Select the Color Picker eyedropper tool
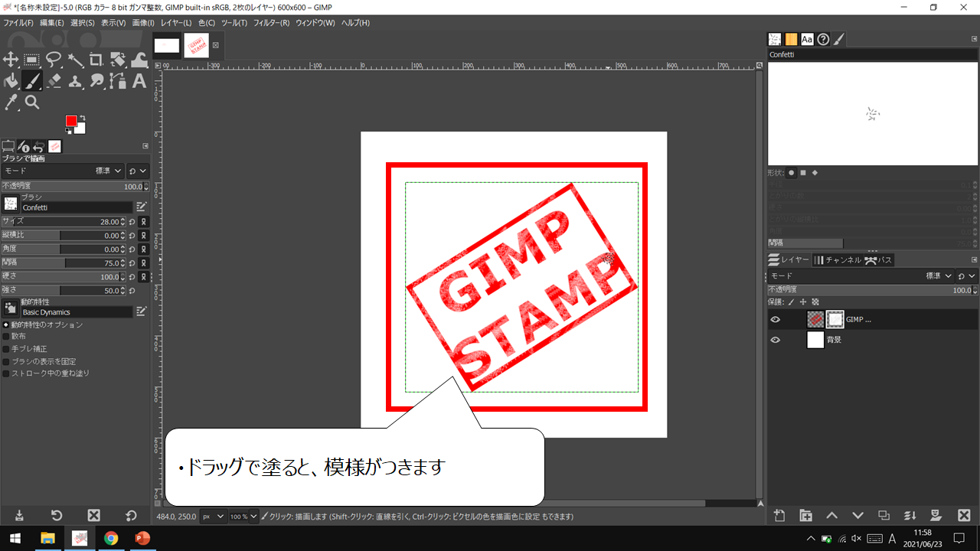Image resolution: width=980 pixels, height=551 pixels. point(11,102)
